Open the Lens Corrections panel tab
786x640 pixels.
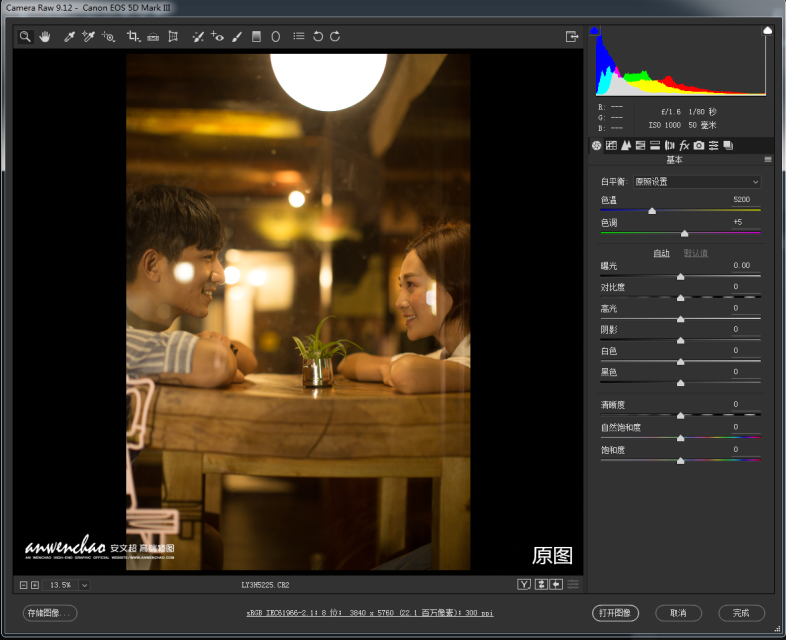(x=669, y=145)
